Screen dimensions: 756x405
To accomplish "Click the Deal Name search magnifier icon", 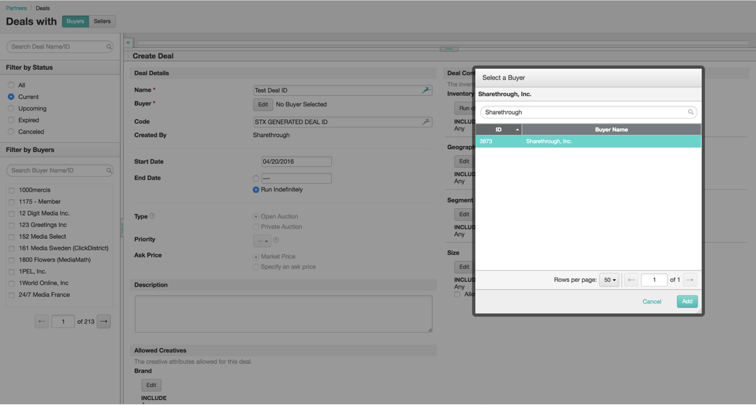I will (x=109, y=47).
